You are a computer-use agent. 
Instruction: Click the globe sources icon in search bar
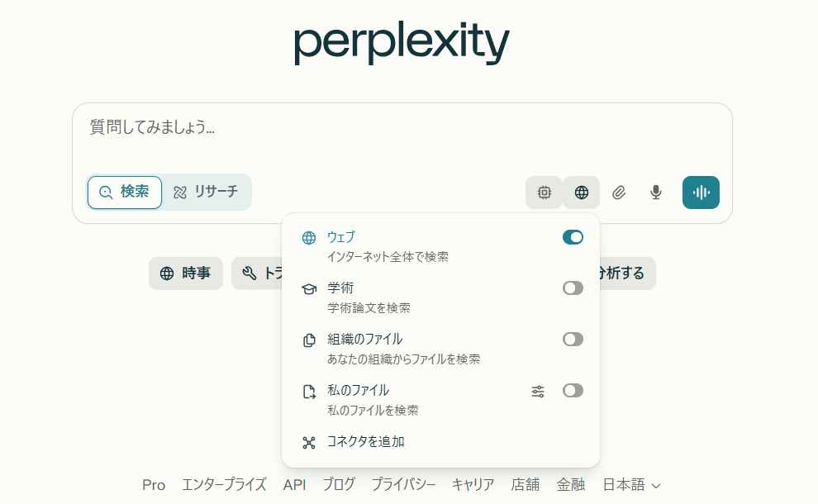click(x=581, y=193)
